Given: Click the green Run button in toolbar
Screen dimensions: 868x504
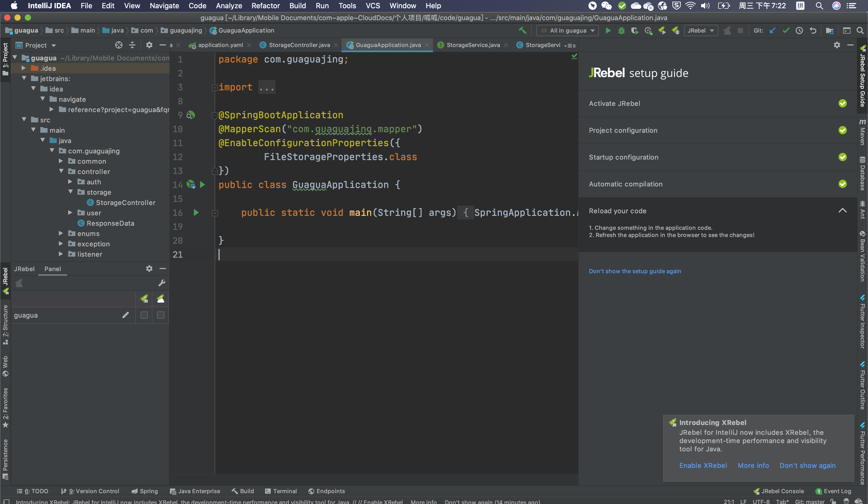Looking at the screenshot, I should [x=608, y=31].
